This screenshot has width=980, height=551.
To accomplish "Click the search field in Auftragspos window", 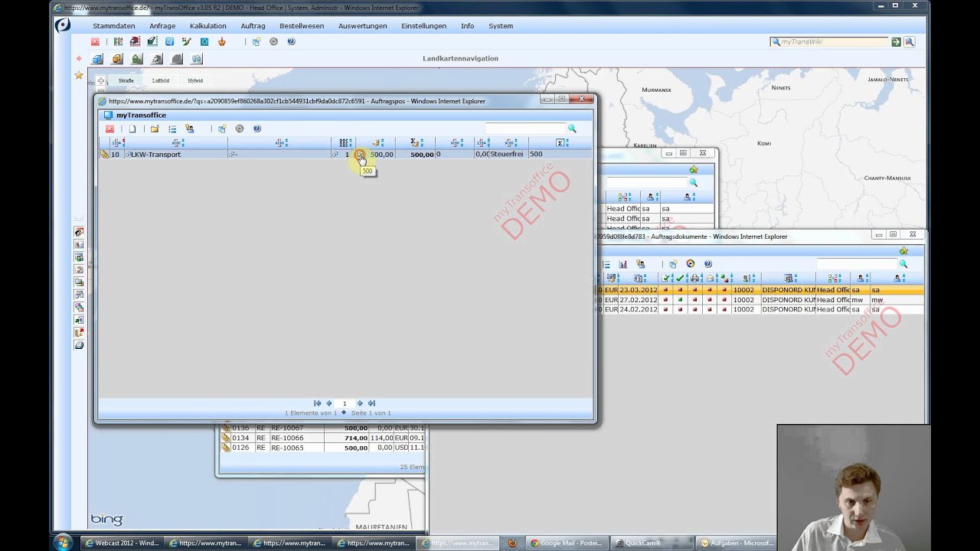I will [525, 129].
